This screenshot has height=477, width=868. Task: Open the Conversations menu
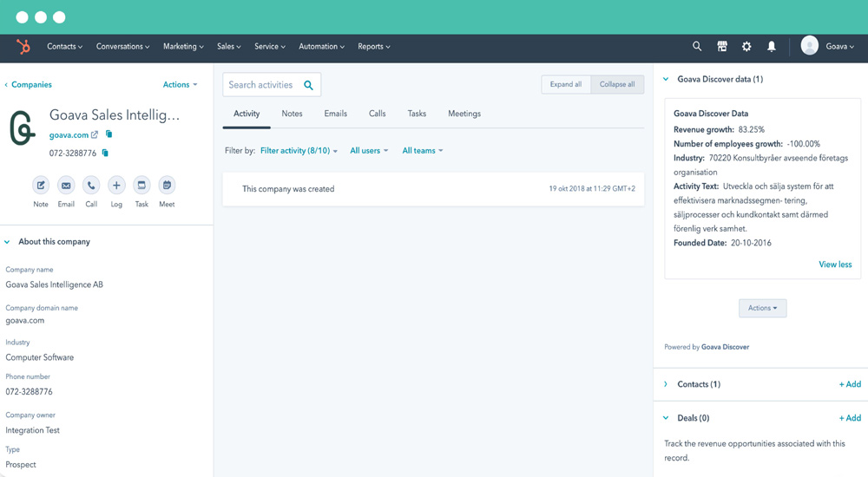(x=123, y=47)
